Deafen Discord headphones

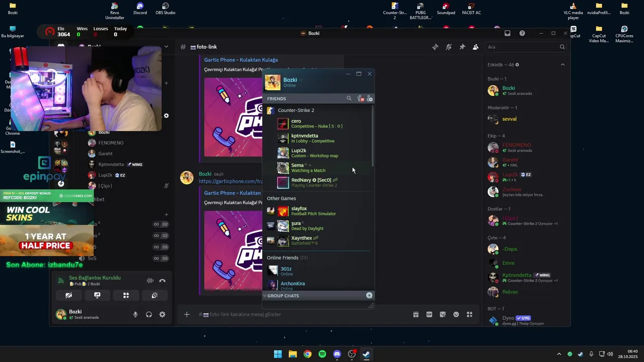pyautogui.click(x=149, y=314)
